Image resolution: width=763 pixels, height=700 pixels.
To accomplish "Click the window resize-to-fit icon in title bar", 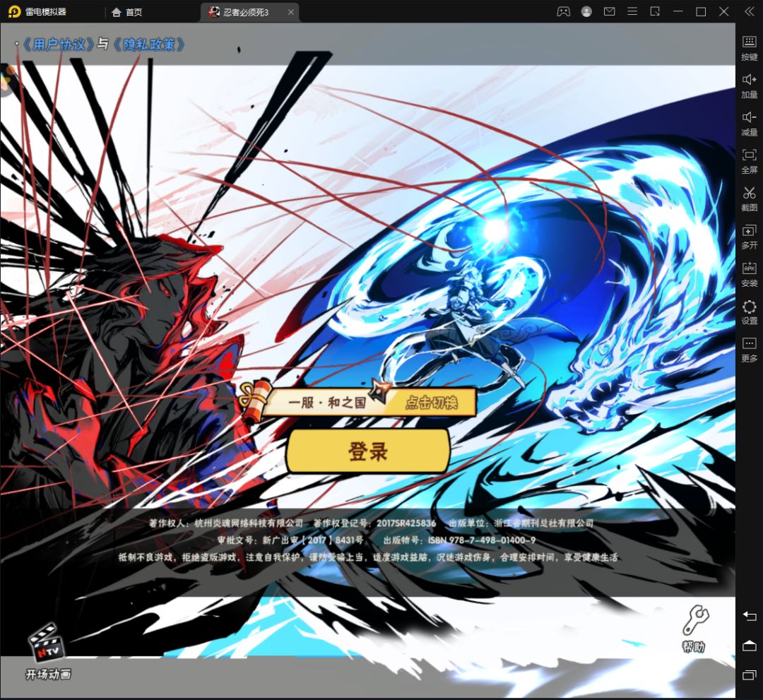I will [x=655, y=11].
